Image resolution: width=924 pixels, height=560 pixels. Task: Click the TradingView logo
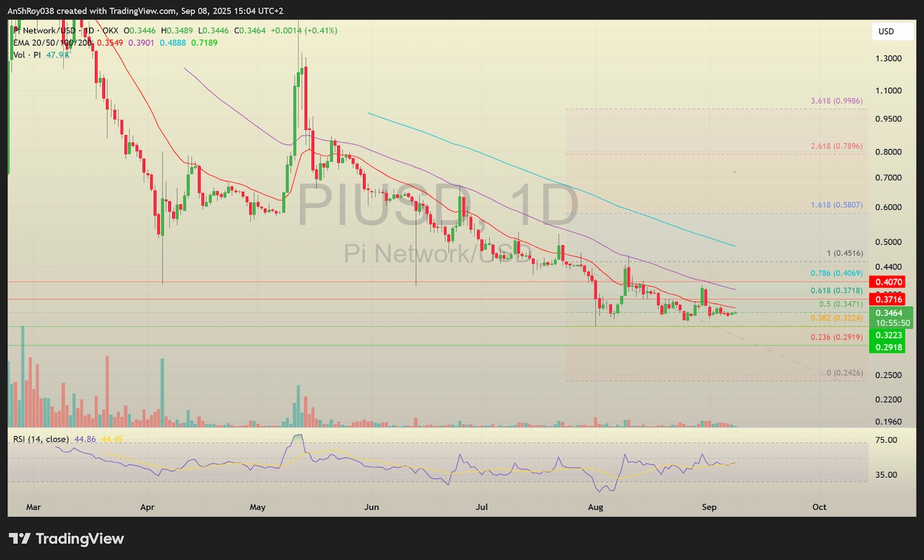66,538
